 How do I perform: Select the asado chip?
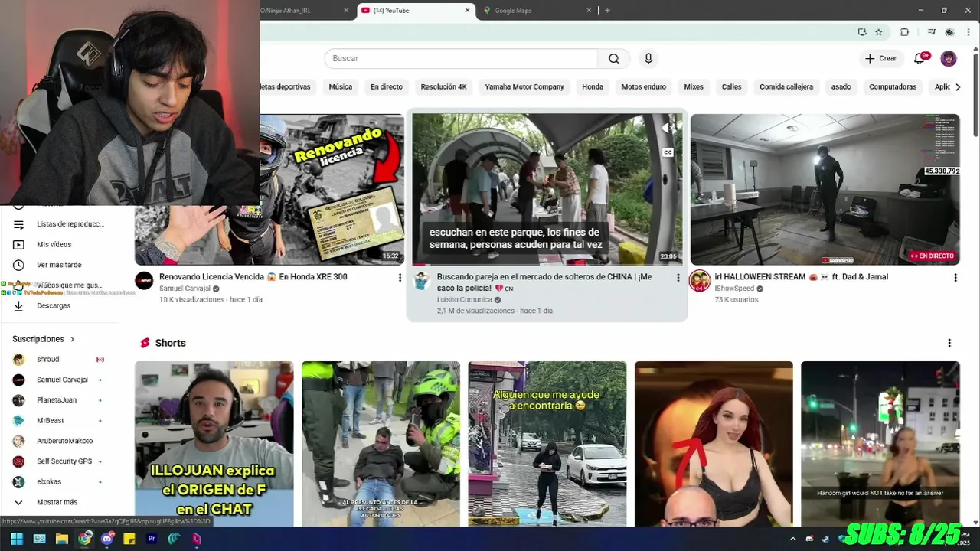pos(841,86)
